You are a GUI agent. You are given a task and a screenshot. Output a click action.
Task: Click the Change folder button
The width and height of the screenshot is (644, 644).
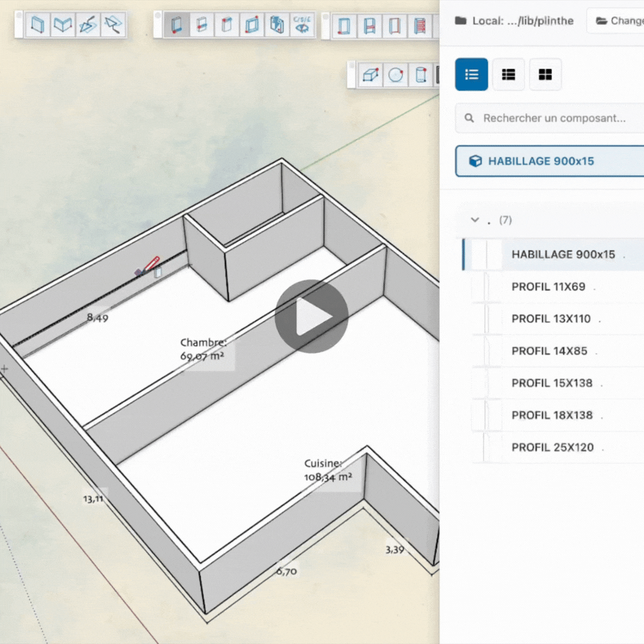[x=617, y=21]
